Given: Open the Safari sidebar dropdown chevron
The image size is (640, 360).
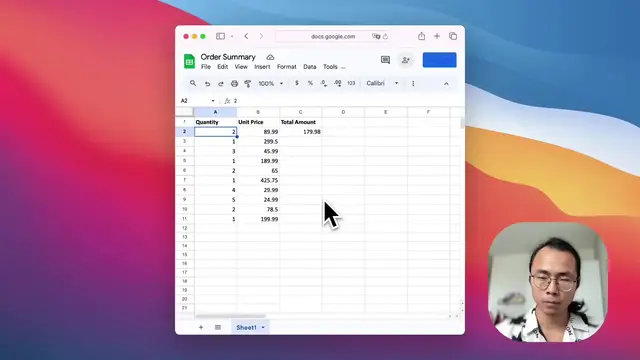Looking at the screenshot, I should click(x=232, y=36).
